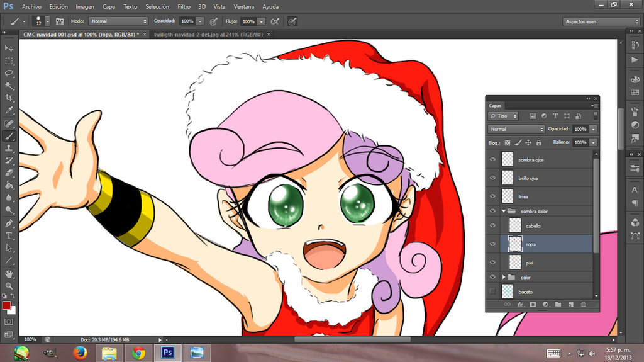
Task: Open the brush preset picker dropdown
Action: [x=48, y=21]
